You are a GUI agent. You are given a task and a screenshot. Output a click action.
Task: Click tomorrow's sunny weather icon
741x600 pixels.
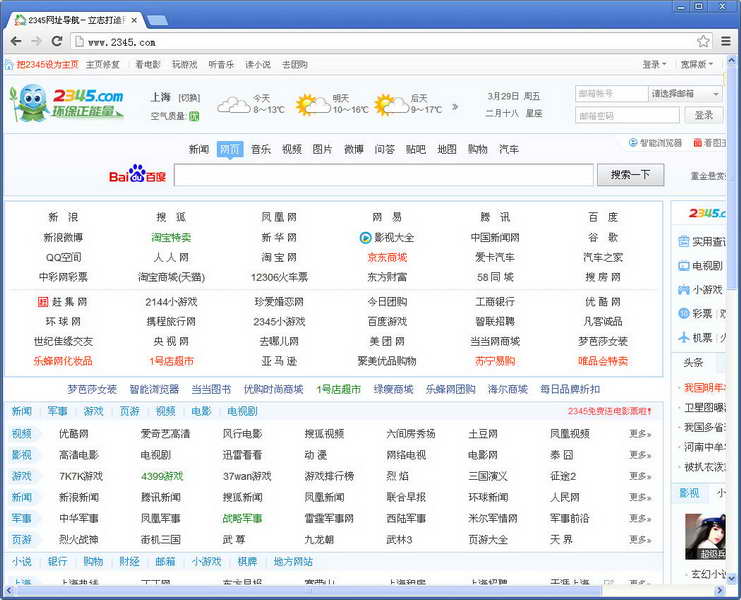(x=313, y=104)
